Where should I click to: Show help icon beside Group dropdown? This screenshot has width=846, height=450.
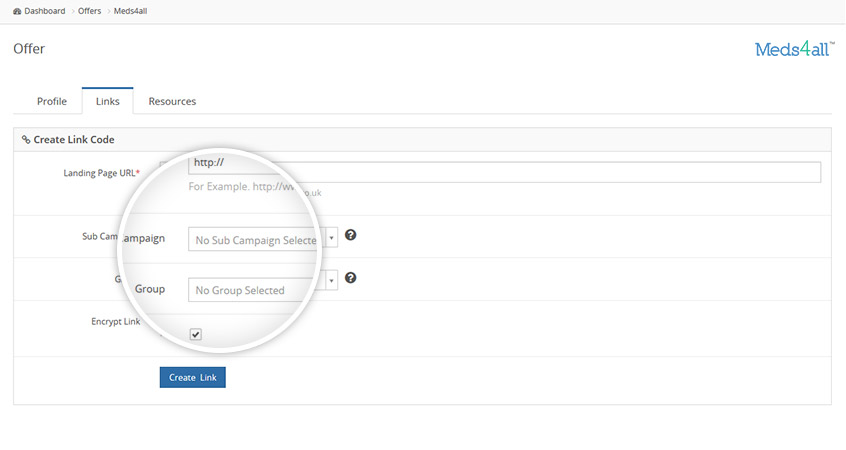point(351,278)
